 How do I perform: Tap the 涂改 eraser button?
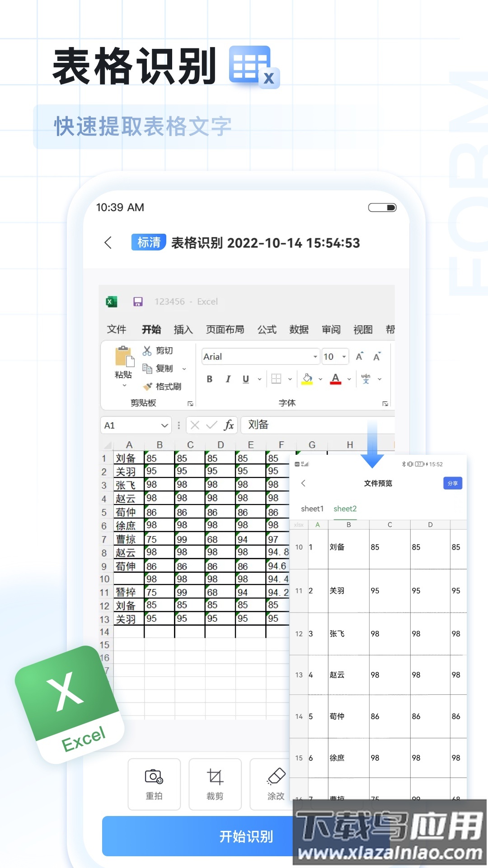[276, 784]
